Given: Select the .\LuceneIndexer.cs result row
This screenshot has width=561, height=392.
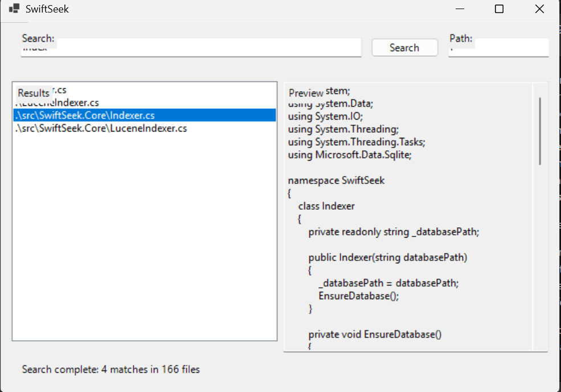Looking at the screenshot, I should (145, 103).
